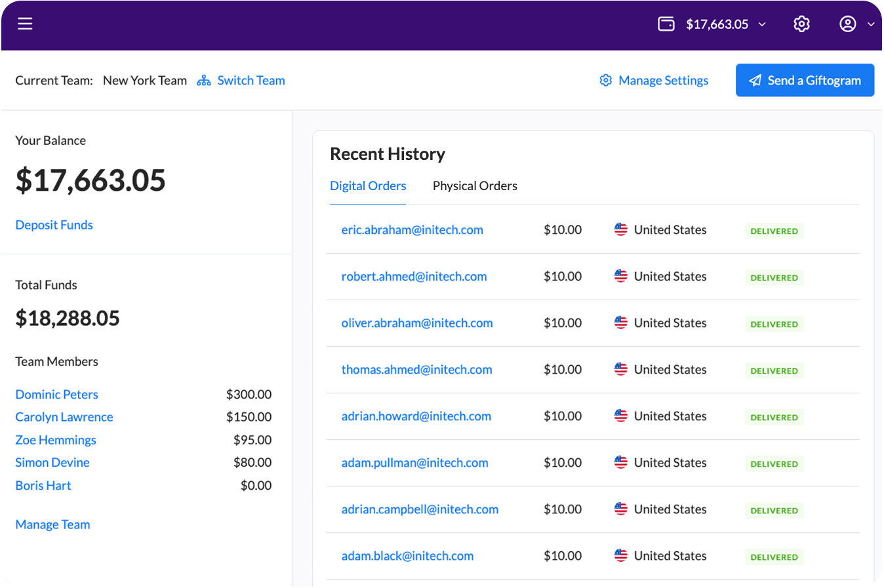Click US flag in thomas.ahmed row
The width and height of the screenshot is (884, 588).
(621, 369)
